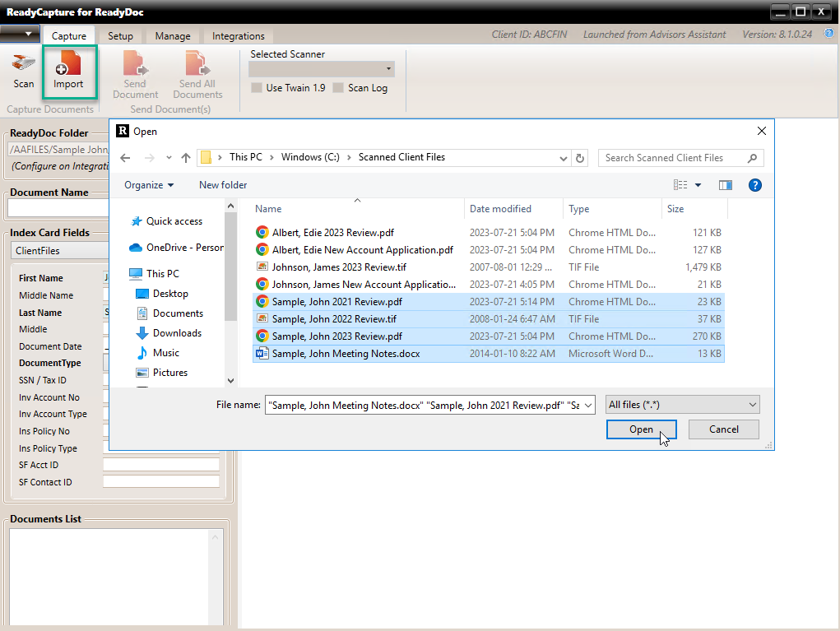
Task: Change the file view layout icon
Action: click(680, 185)
